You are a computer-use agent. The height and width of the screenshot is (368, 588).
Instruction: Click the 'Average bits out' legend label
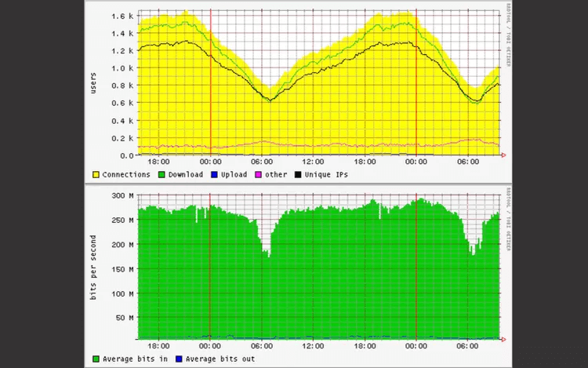tap(217, 359)
